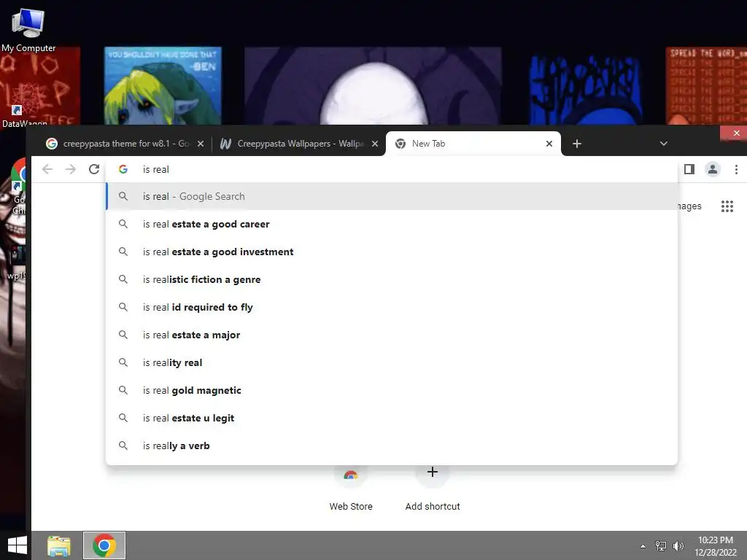This screenshot has height=560, width=747.
Task: Open File Explorer from taskbar
Action: coord(59,545)
